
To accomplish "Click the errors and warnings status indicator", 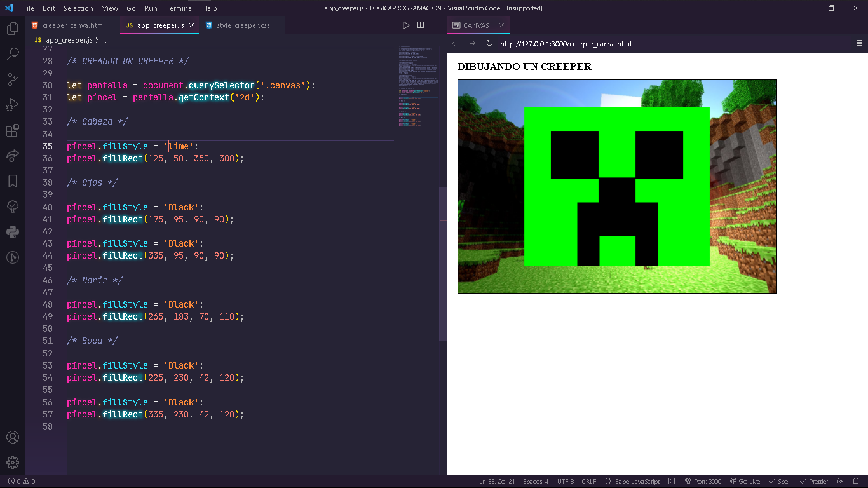I will [x=22, y=482].
